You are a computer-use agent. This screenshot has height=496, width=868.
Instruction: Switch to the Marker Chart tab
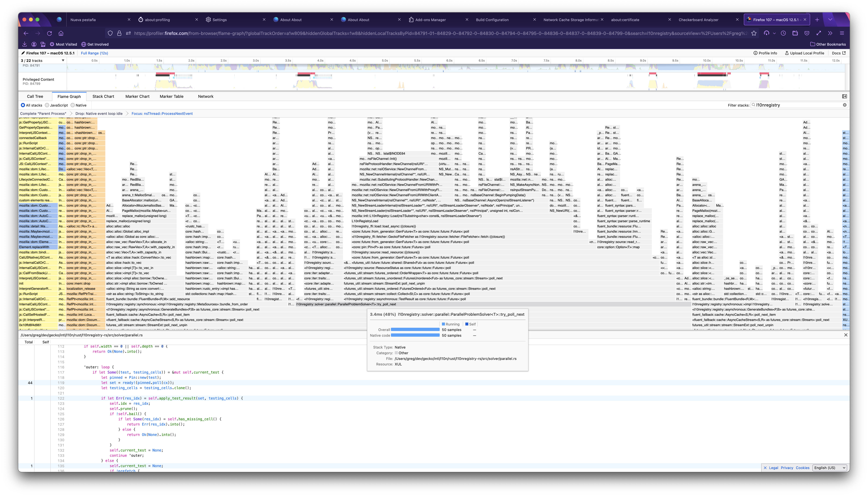click(x=137, y=96)
